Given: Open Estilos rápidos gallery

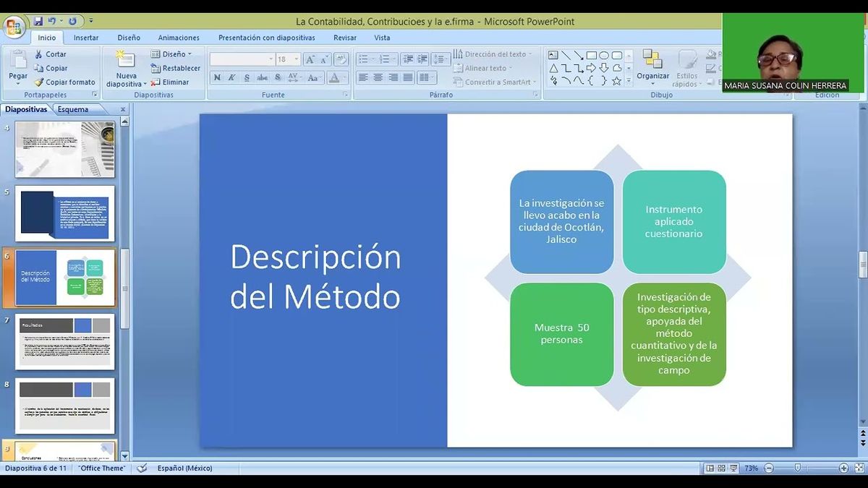Looking at the screenshot, I should 686,69.
